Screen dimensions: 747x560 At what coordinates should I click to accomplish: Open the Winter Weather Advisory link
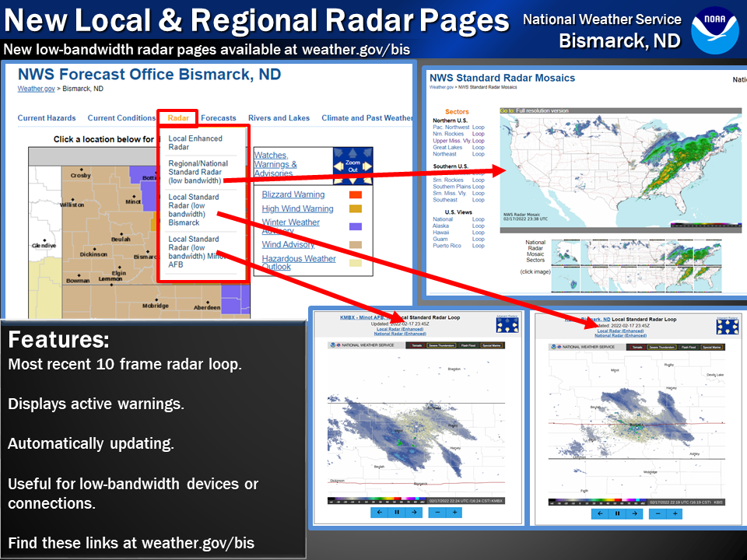[x=290, y=226]
